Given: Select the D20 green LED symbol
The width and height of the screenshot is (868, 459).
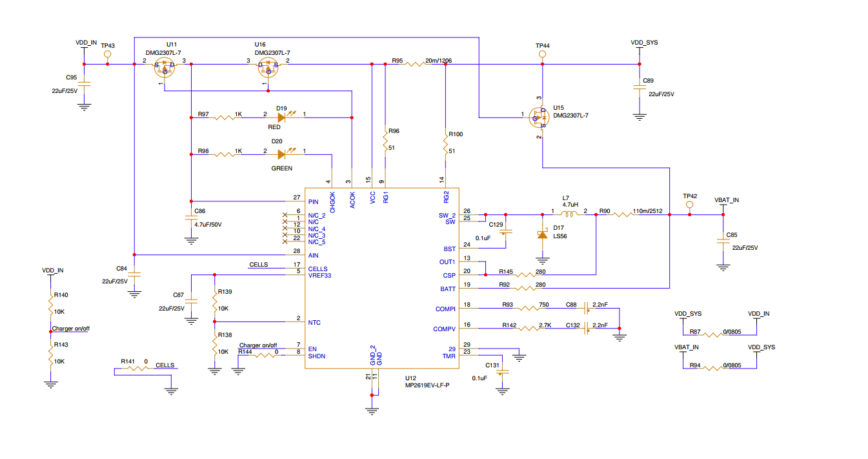Looking at the screenshot, I should 282,154.
